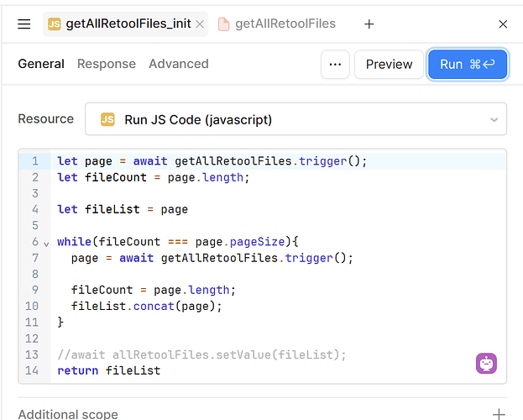Click line number 12 in the gutter
The width and height of the screenshot is (523, 420).
coord(32,339)
